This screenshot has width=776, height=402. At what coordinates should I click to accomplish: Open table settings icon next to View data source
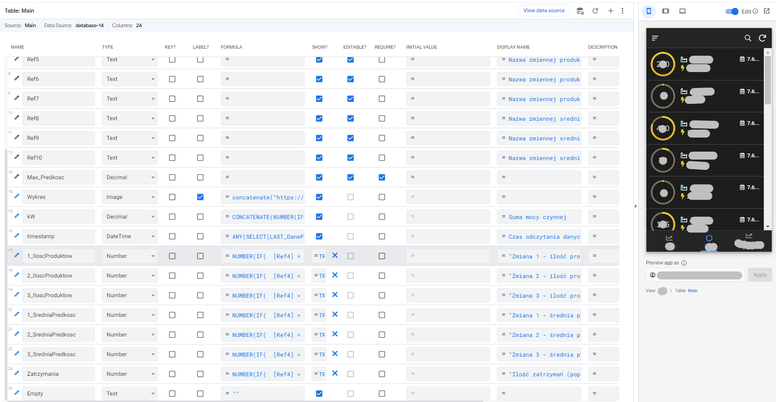[x=581, y=11]
